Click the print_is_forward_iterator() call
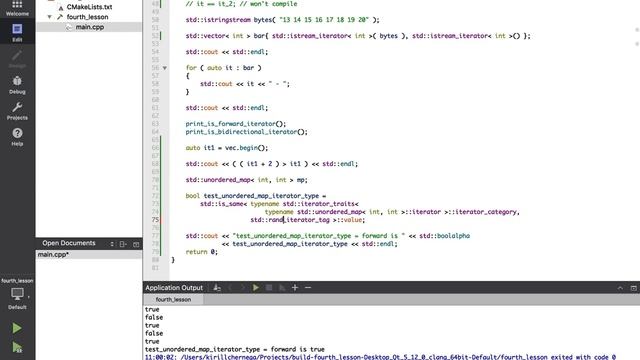Viewport: 640px width, 360px height. [x=236, y=124]
